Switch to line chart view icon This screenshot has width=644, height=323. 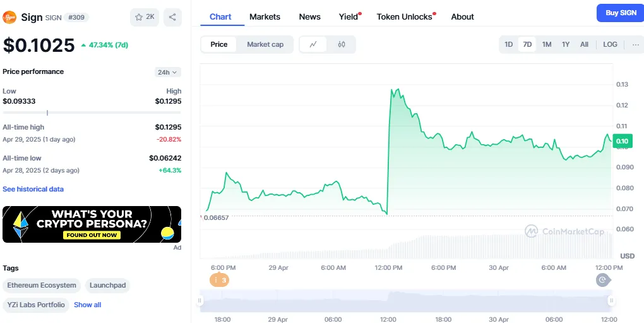click(x=313, y=44)
